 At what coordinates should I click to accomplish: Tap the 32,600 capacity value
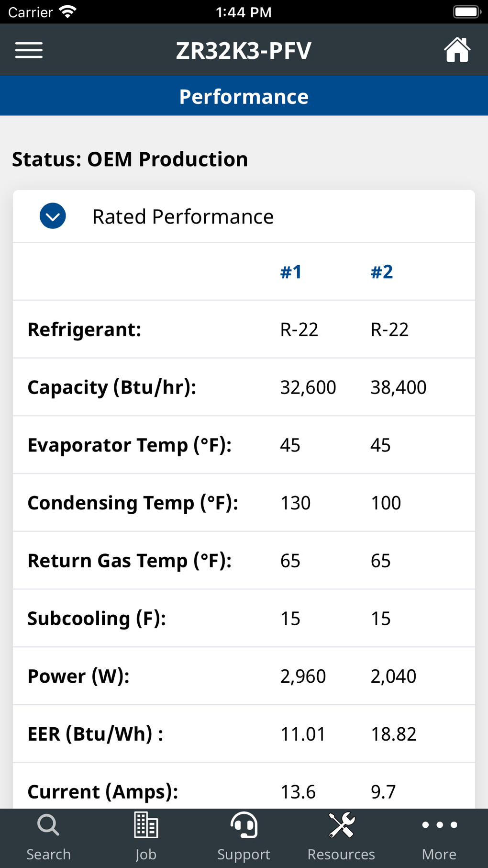(x=308, y=387)
